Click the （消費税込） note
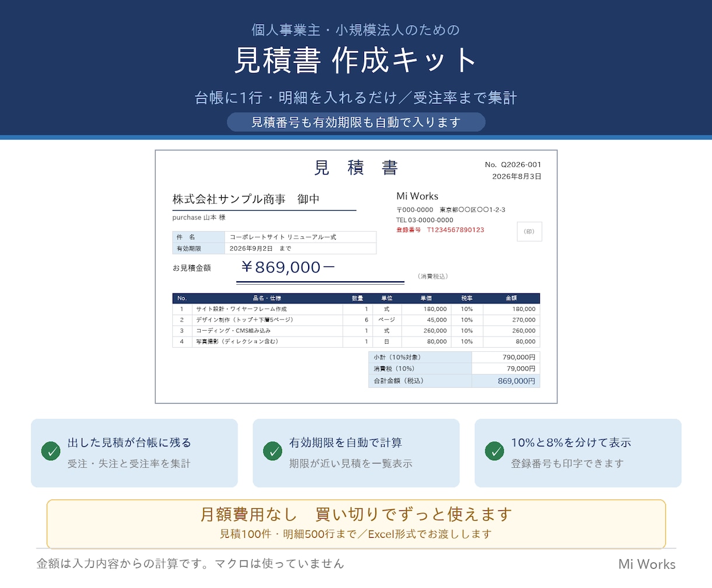The width and height of the screenshot is (712, 588). 433,276
